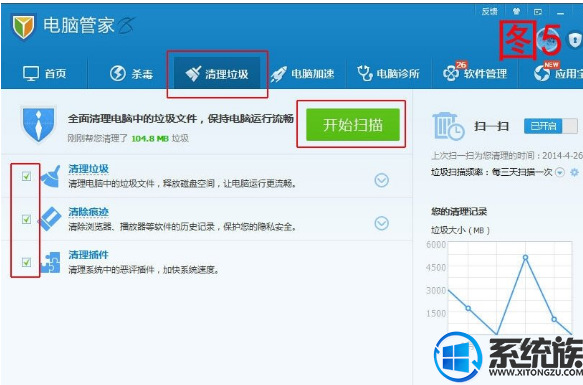Select the 清理垃圾 tab
Viewport: 583px width, 385px height.
[x=217, y=74]
